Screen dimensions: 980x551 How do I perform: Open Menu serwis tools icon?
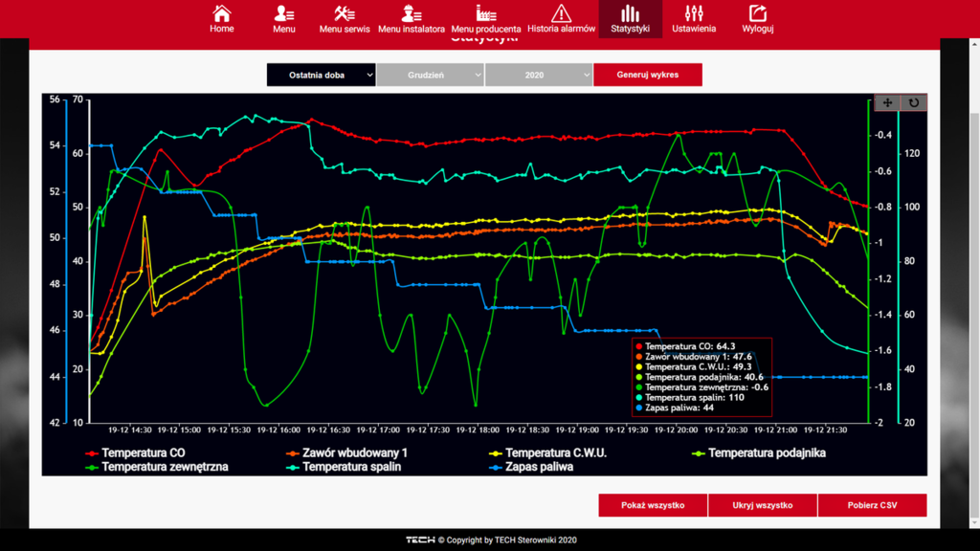pos(345,13)
